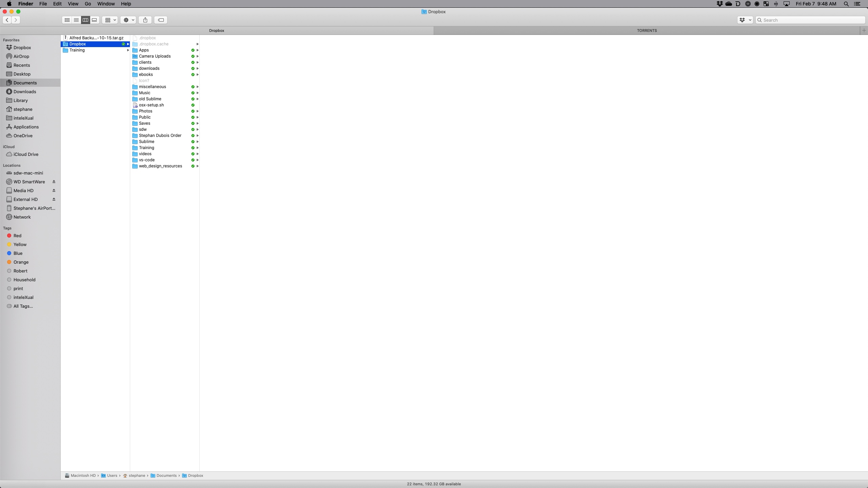
Task: Expand the Camera Uploads folder arrow
Action: 197,56
